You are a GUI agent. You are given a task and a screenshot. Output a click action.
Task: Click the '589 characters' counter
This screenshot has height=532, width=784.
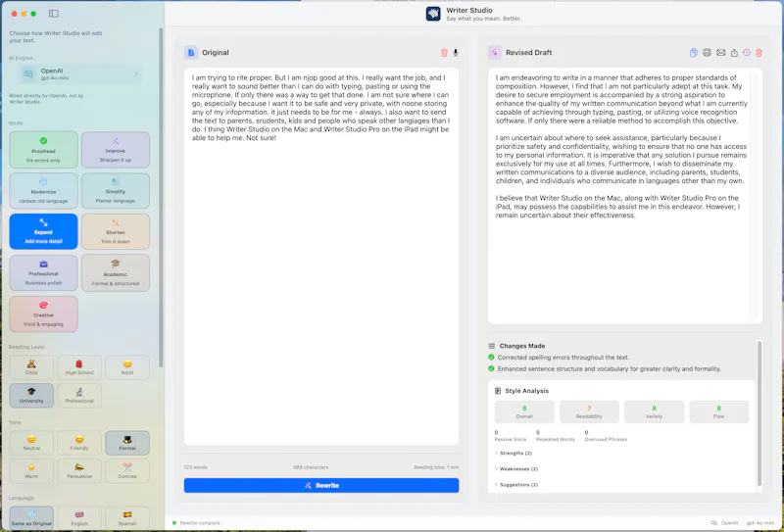click(x=311, y=467)
